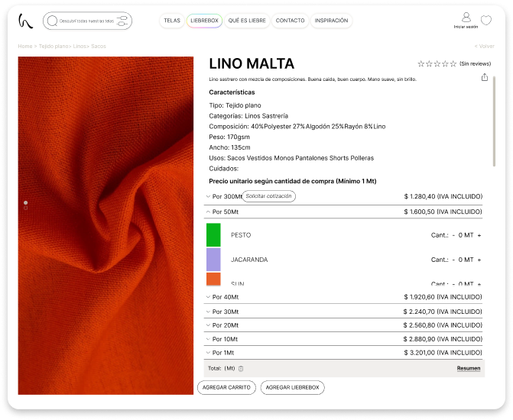Expand the Por 40Mt price tier

coord(209,297)
